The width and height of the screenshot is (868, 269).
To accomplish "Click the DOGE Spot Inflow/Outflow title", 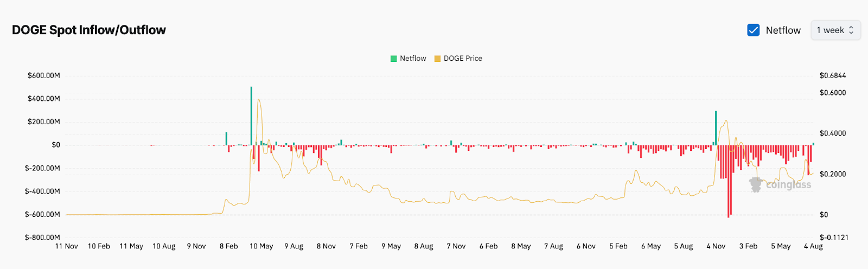I will [x=89, y=30].
